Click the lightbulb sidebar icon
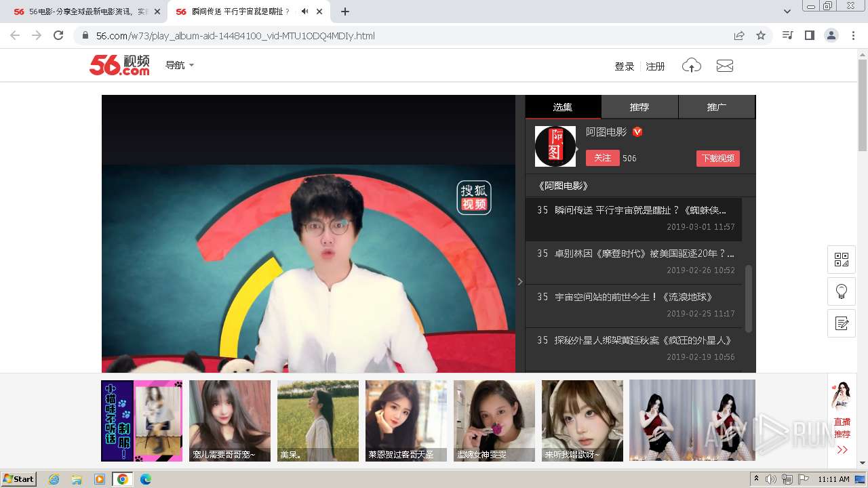The height and width of the screenshot is (488, 868). [x=842, y=291]
